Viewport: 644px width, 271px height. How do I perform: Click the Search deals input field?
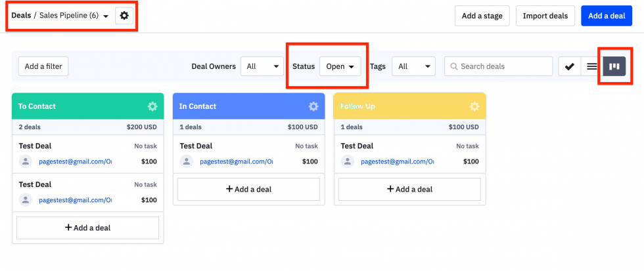click(x=504, y=66)
